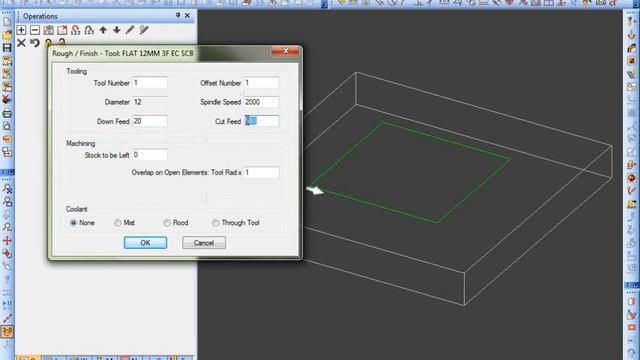Click the red pan arrows icon

[x=7, y=241]
